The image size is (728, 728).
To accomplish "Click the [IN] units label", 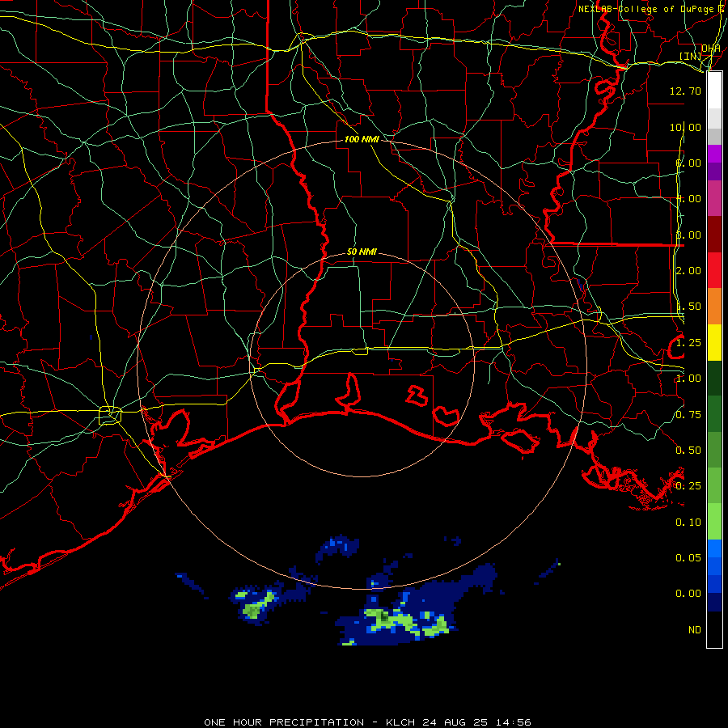I will tap(690, 56).
